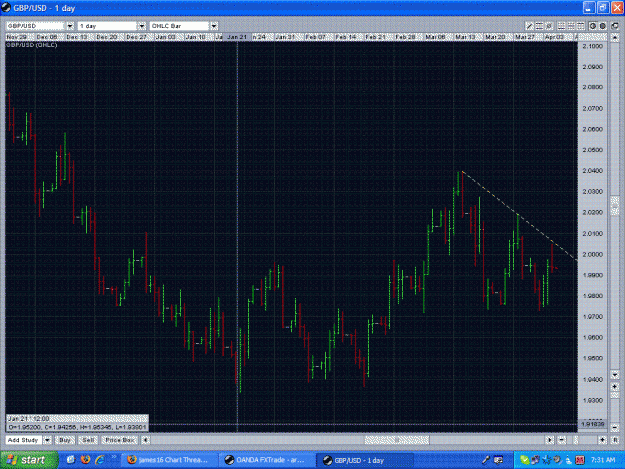
Task: Click the Mar 13 date label on time axis
Action: pos(466,37)
